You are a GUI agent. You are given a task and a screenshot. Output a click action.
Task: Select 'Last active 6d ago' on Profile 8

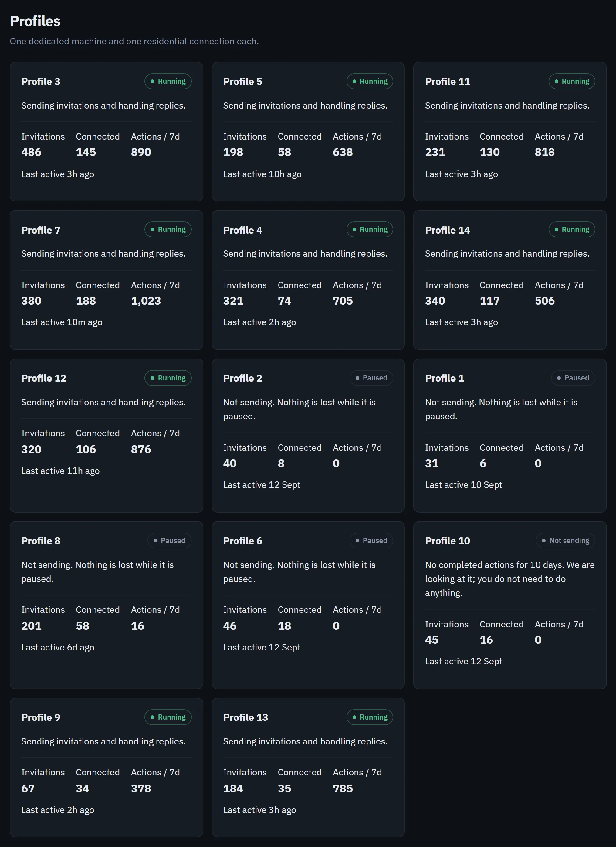click(x=58, y=648)
